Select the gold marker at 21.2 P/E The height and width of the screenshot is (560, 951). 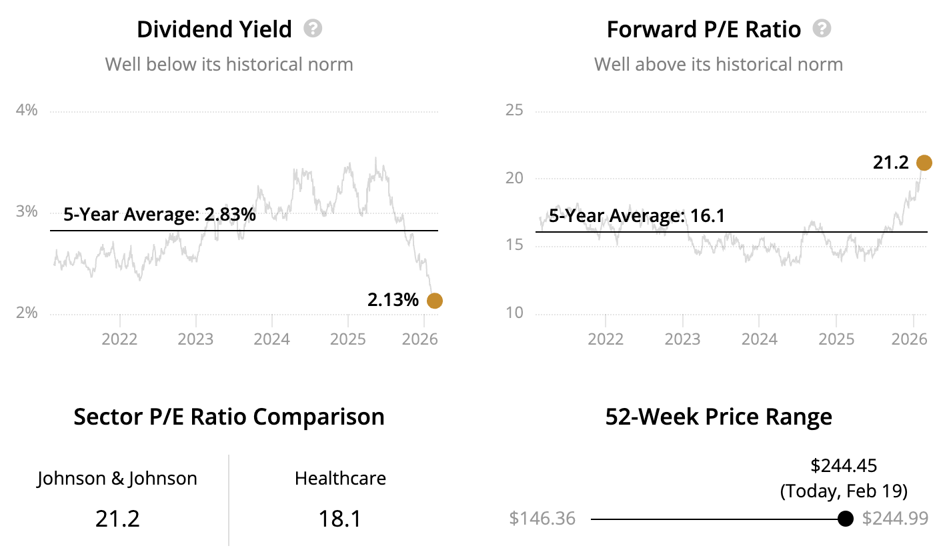point(924,163)
